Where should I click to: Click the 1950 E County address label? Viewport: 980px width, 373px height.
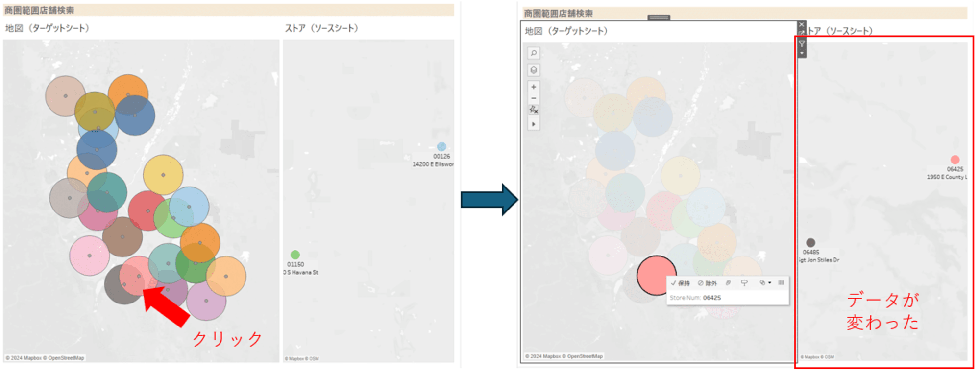point(947,177)
